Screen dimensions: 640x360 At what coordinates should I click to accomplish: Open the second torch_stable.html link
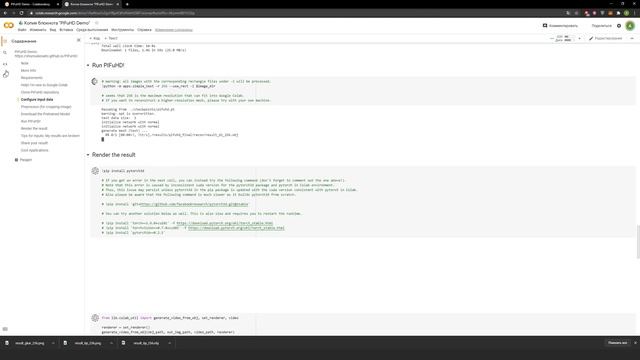(236, 228)
